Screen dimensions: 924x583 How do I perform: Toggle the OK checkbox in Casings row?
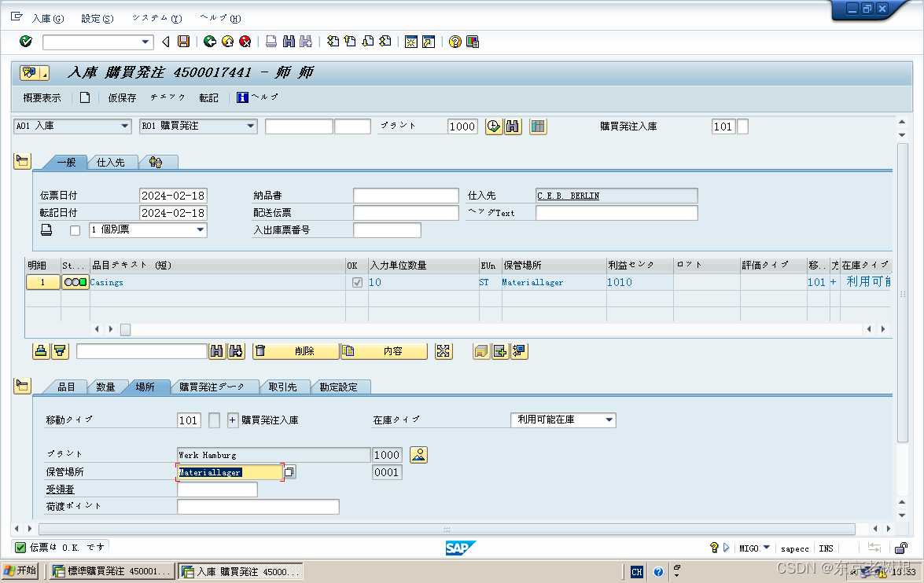[357, 282]
